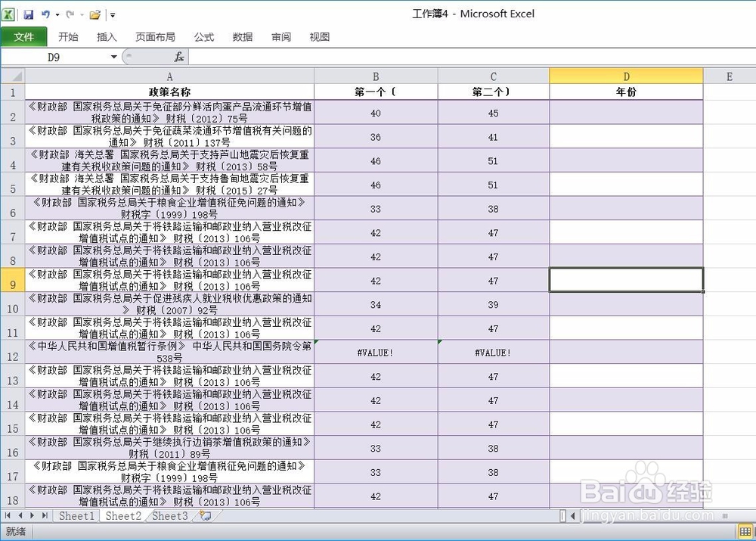756x541 pixels.
Task: Open the Undo history dropdown arrow
Action: (x=57, y=14)
